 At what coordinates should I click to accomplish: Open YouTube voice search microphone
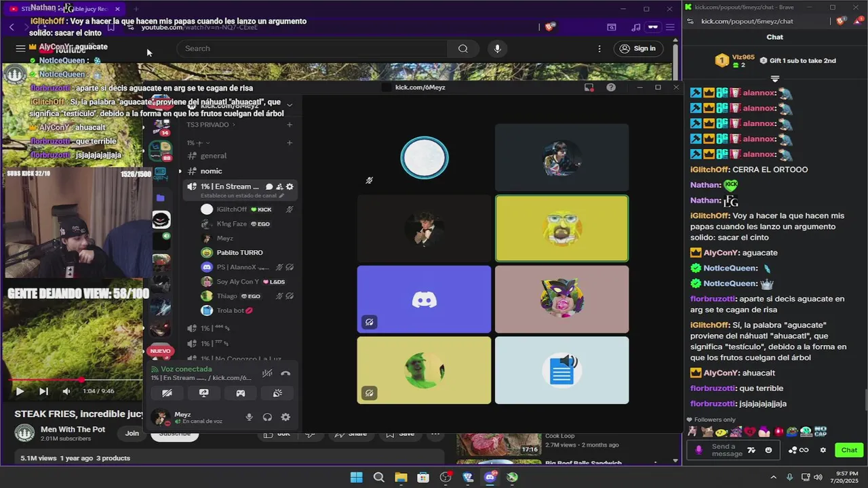(498, 48)
